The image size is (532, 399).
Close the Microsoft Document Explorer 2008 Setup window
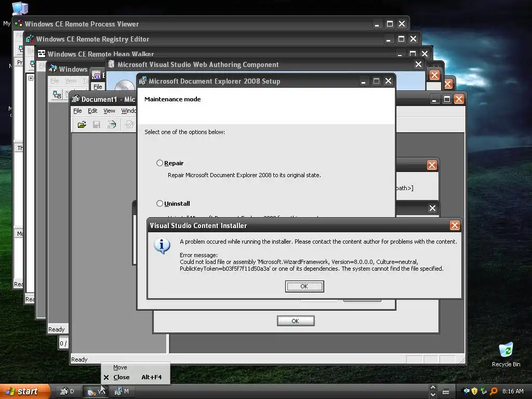coord(388,81)
